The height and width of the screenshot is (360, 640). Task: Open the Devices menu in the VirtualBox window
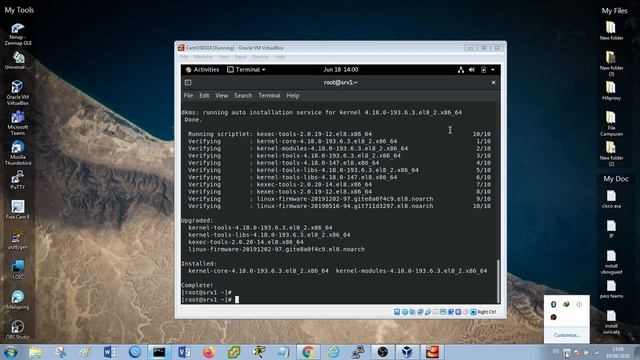[x=260, y=57]
